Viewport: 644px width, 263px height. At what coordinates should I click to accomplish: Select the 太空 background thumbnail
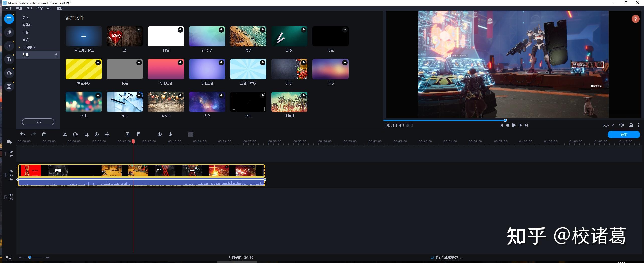pyautogui.click(x=207, y=102)
